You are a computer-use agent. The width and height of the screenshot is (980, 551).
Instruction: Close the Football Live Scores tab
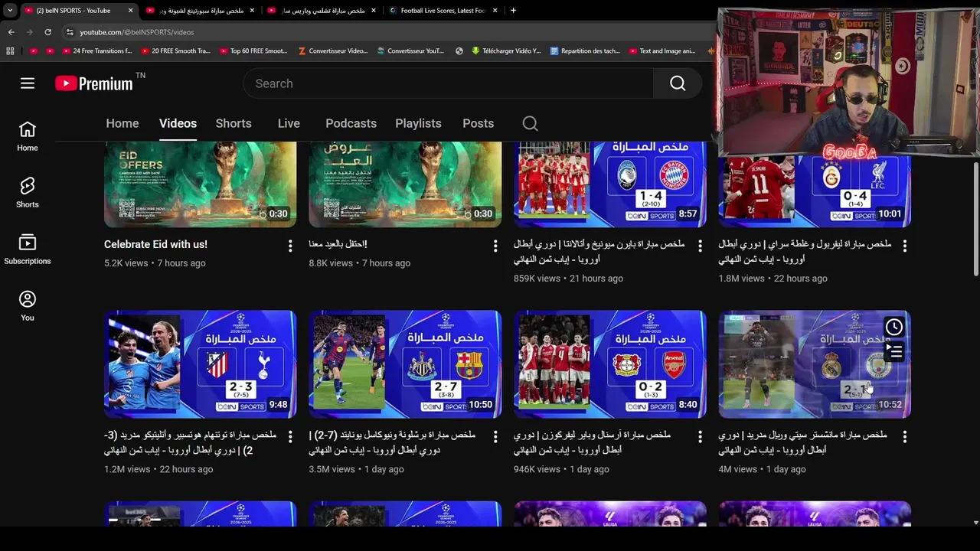495,11
